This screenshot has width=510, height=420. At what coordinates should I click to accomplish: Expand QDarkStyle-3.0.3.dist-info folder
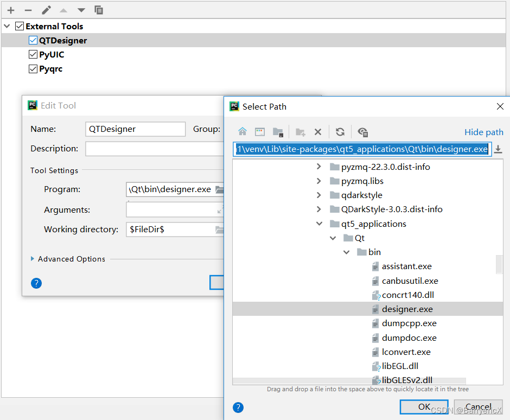point(319,209)
